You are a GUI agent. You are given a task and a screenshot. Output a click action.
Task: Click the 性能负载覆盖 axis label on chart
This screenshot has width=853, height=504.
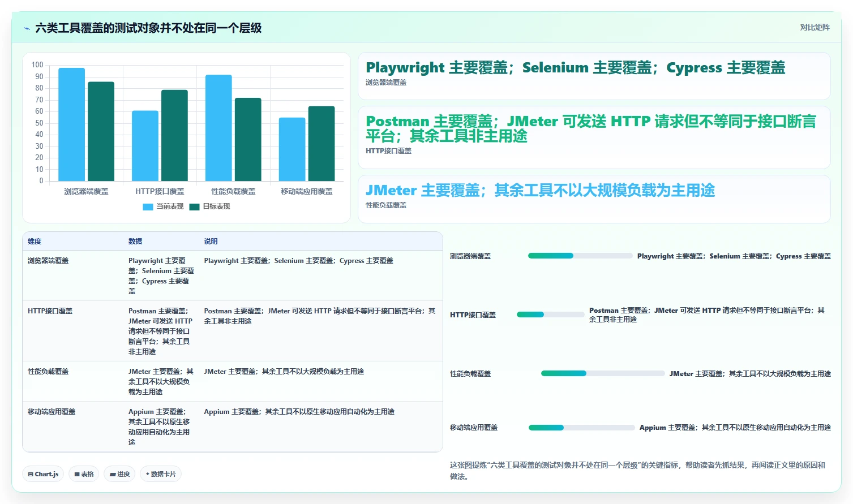coord(233,192)
